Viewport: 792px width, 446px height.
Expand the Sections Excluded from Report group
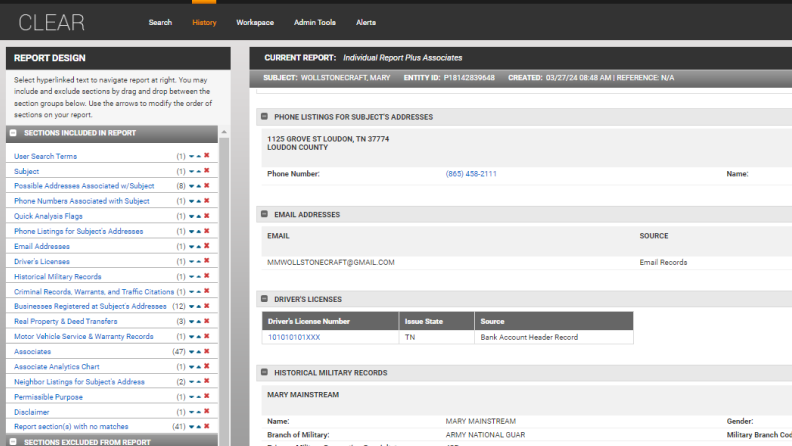[13, 441]
